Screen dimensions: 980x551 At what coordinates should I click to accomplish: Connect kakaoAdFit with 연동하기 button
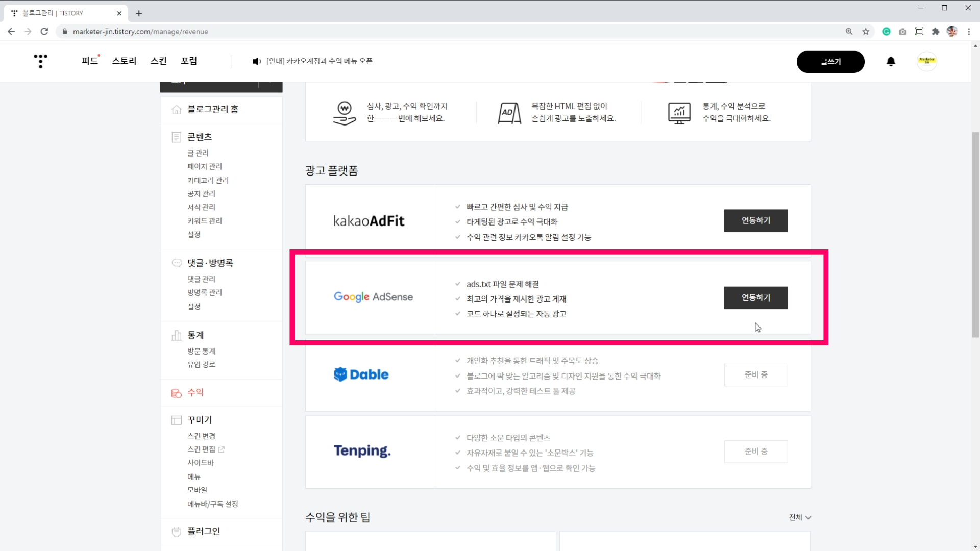[x=755, y=220]
